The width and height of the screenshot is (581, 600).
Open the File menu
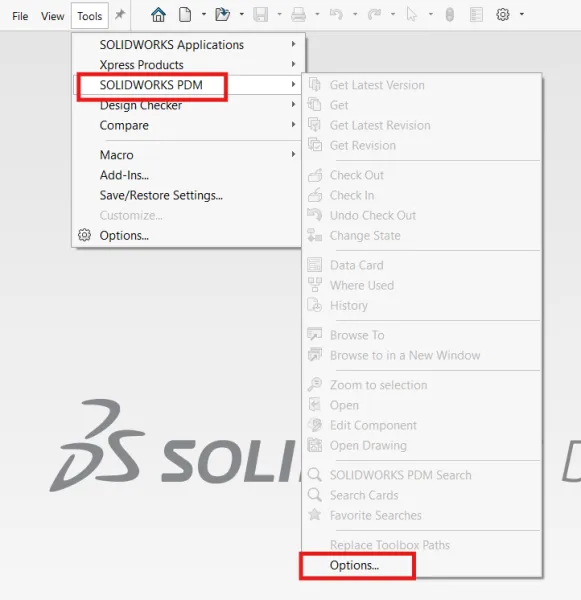[x=20, y=16]
